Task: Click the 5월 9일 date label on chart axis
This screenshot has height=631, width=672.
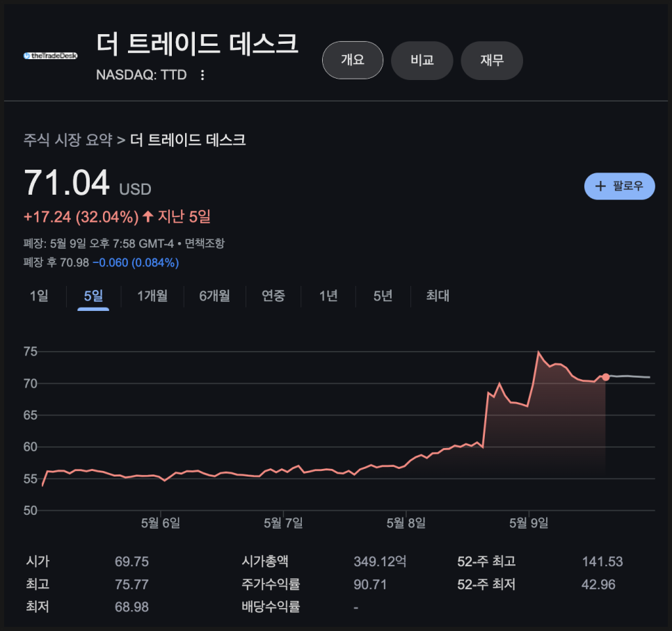Action: [529, 523]
